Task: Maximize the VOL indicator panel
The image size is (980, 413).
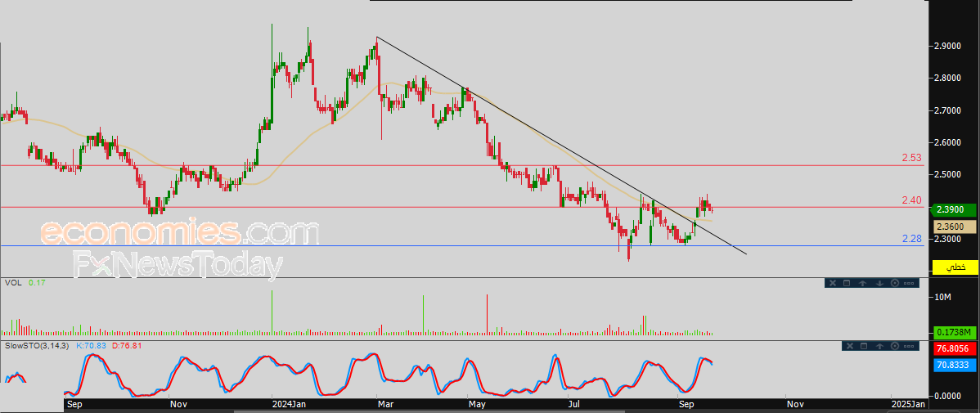Action: (x=847, y=283)
